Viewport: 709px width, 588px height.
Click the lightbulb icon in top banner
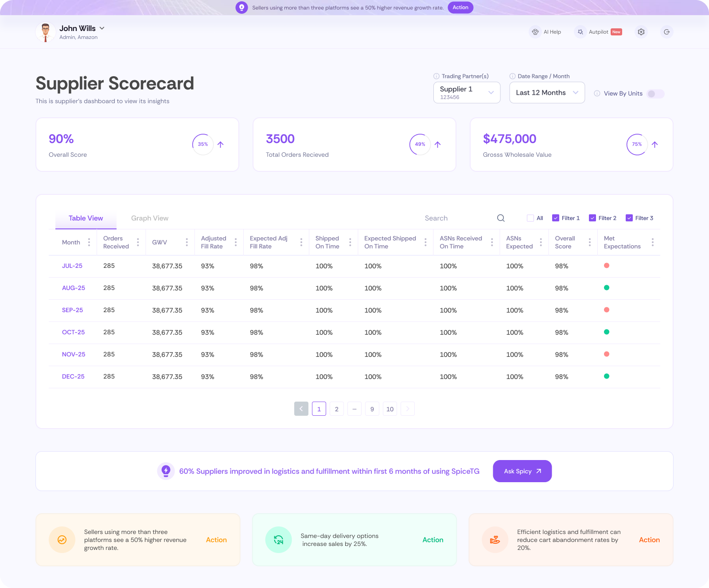(x=242, y=8)
